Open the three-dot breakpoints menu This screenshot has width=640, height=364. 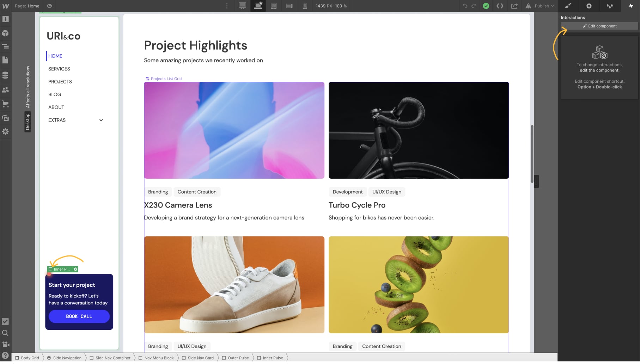point(227,6)
